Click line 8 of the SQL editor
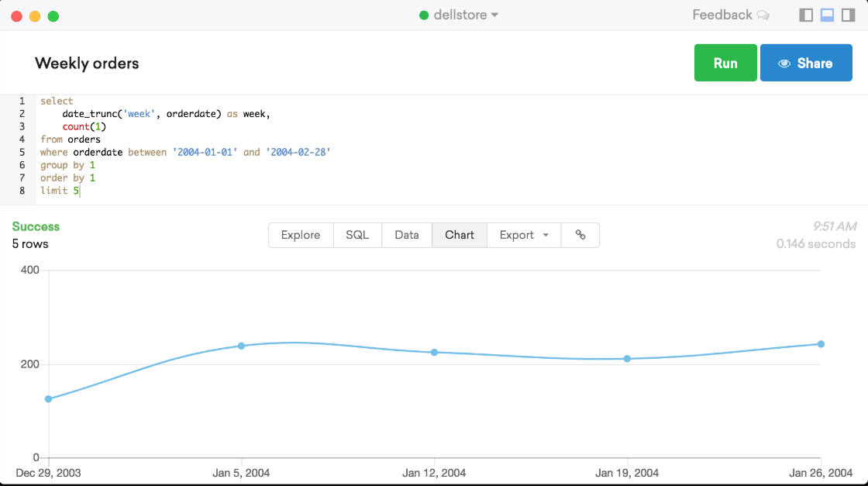 pyautogui.click(x=62, y=190)
